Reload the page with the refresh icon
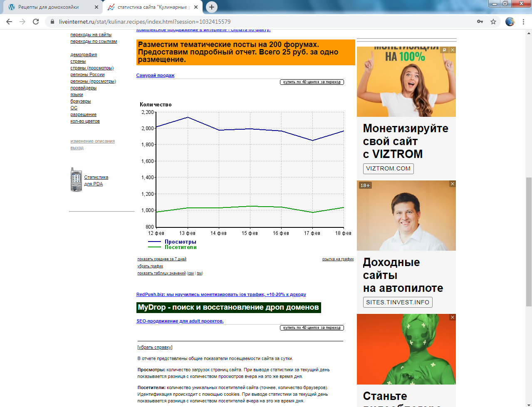Image resolution: width=532 pixels, height=407 pixels. coord(36,22)
